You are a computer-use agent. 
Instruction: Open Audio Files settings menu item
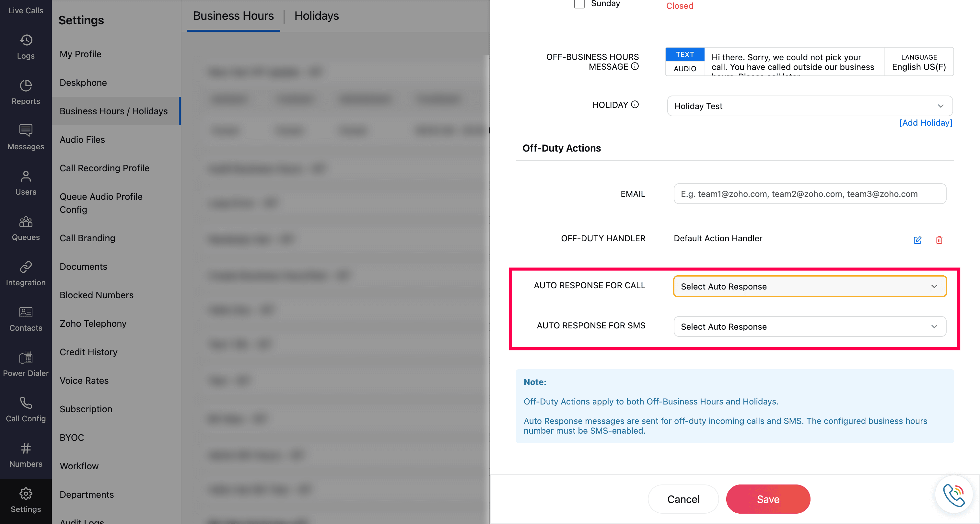[x=82, y=140]
